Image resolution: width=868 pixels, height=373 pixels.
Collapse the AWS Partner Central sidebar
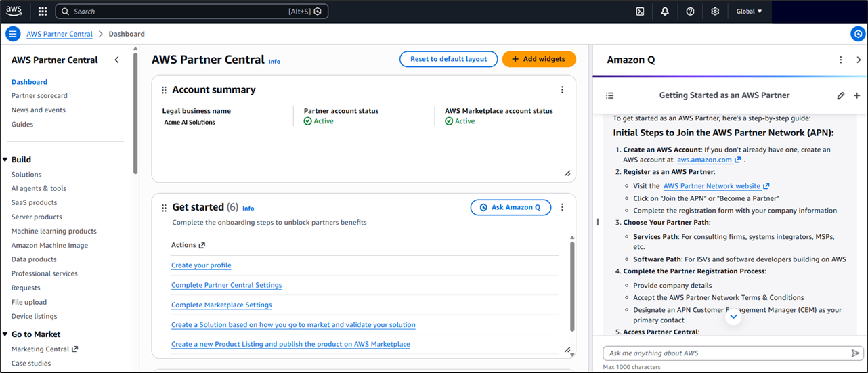click(116, 60)
